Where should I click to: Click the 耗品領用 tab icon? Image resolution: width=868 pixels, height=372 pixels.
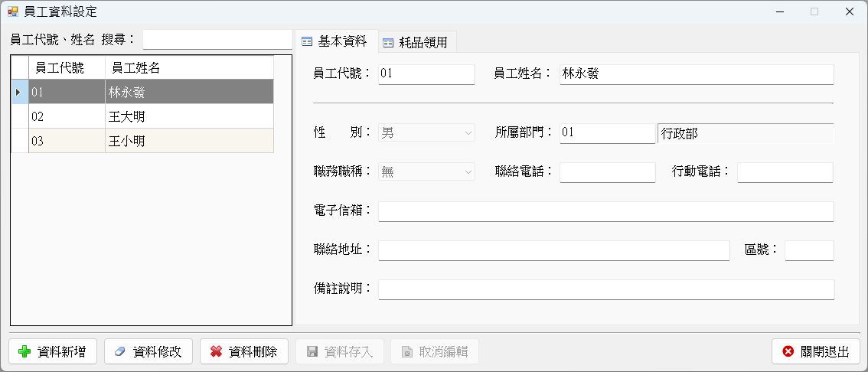(x=388, y=43)
